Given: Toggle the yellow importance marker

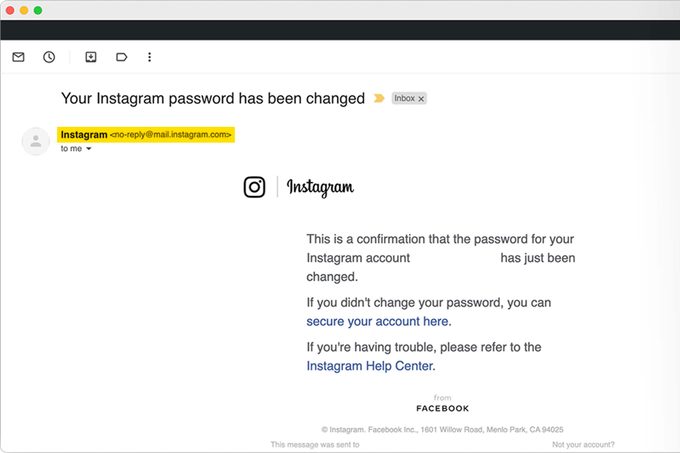Looking at the screenshot, I should (379, 98).
